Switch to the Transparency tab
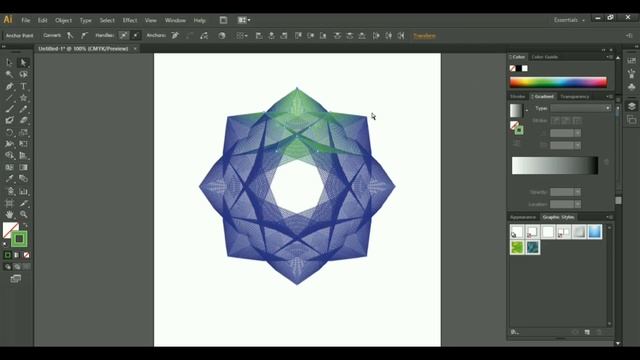This screenshot has height=360, width=640. [x=574, y=96]
